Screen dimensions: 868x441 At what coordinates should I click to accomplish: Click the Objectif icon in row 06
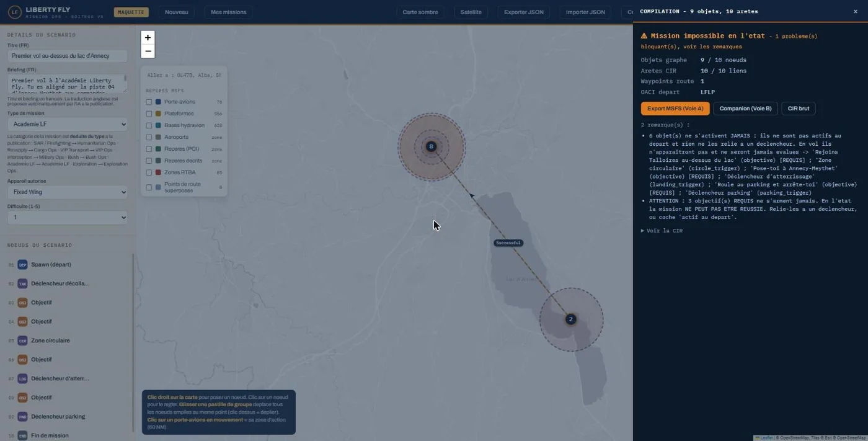coord(22,360)
